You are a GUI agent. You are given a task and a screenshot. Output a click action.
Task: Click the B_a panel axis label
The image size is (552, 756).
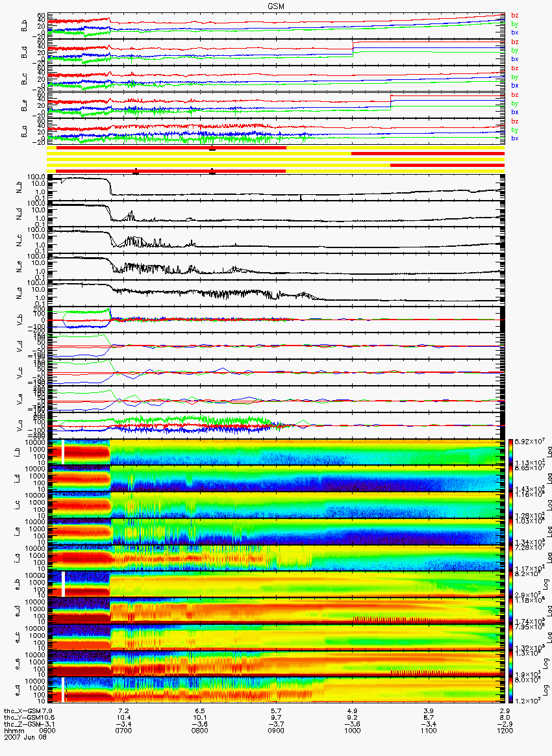tap(24, 132)
